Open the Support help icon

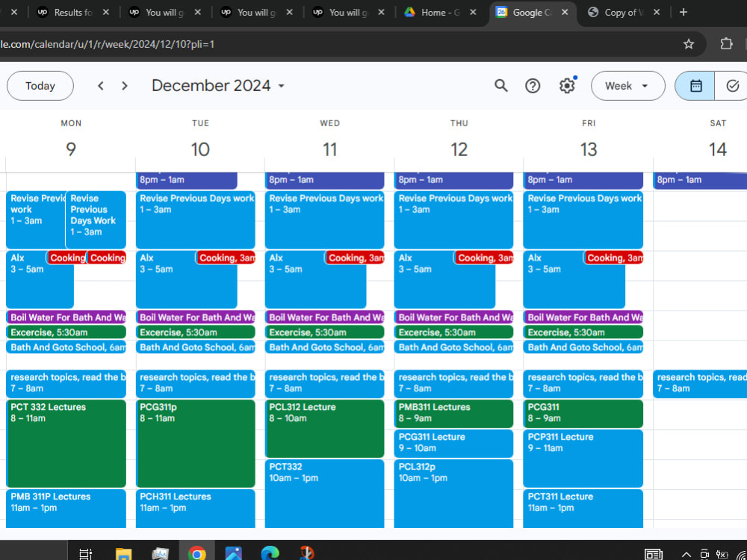pos(533,86)
